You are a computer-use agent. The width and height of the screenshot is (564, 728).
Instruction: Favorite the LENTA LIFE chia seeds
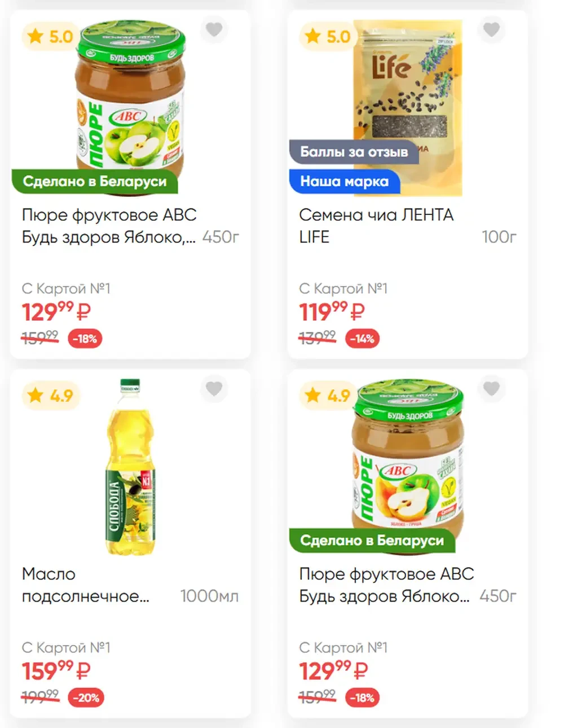[x=491, y=29]
